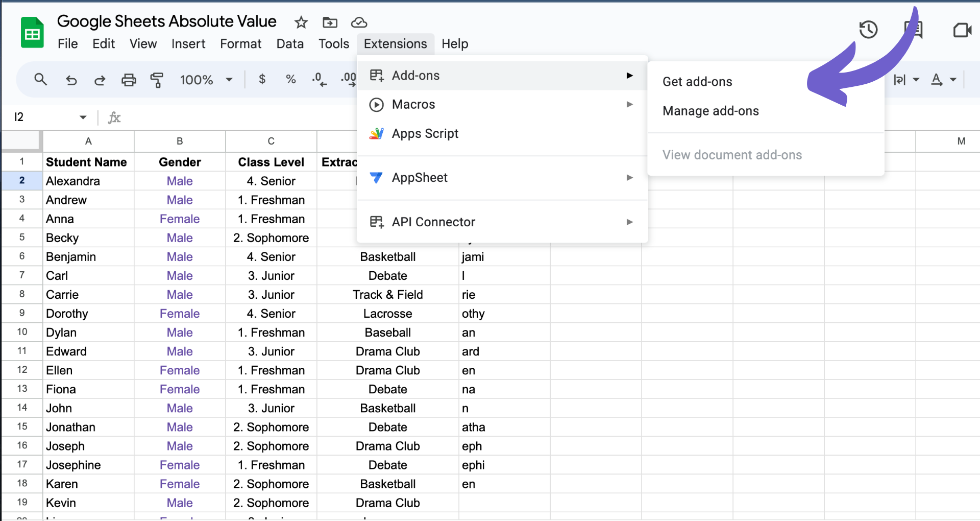Click the search icon in the toolbar
This screenshot has height=521, width=980.
(40, 80)
